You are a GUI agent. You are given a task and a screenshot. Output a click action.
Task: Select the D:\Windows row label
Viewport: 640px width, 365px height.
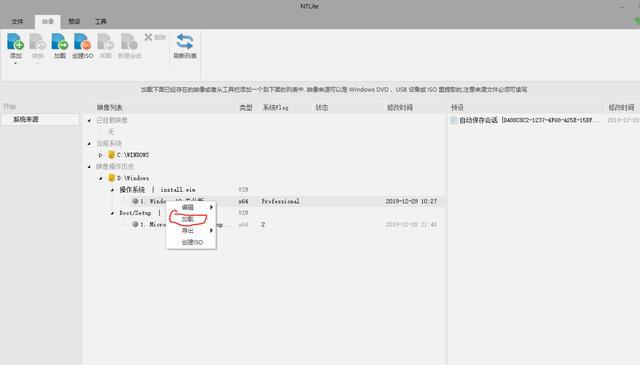(x=133, y=178)
